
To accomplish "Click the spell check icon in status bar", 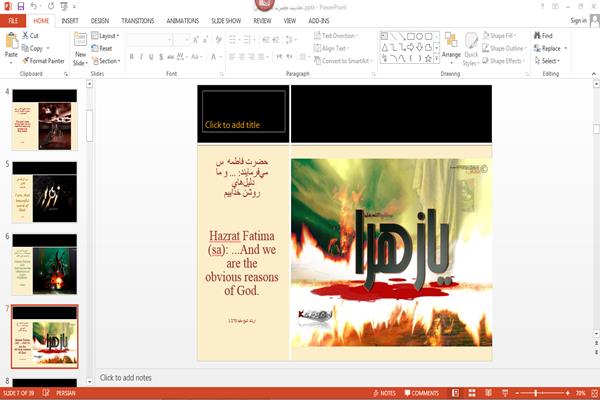I will point(46,393).
